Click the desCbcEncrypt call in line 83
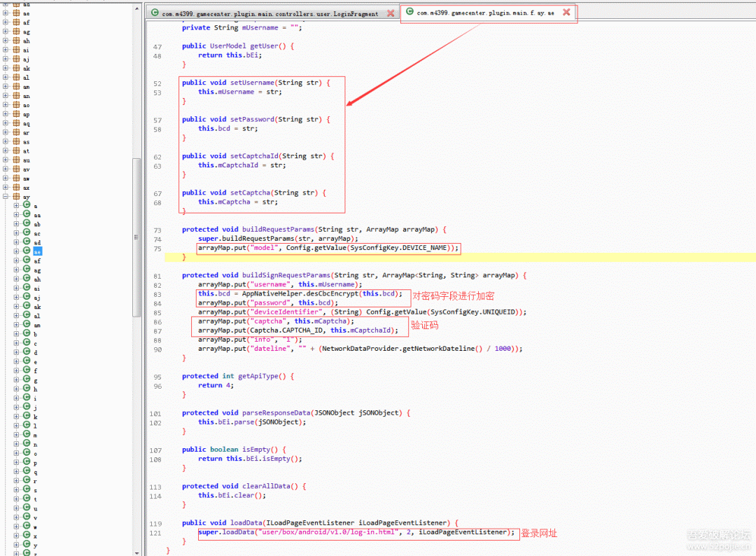Screen dimensions: 756x556 332,293
